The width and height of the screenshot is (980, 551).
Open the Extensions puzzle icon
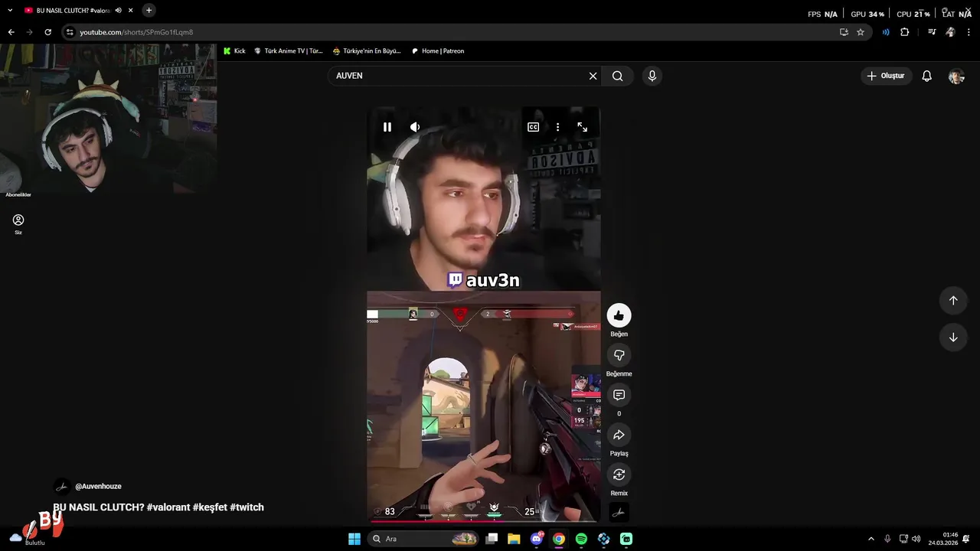(904, 32)
